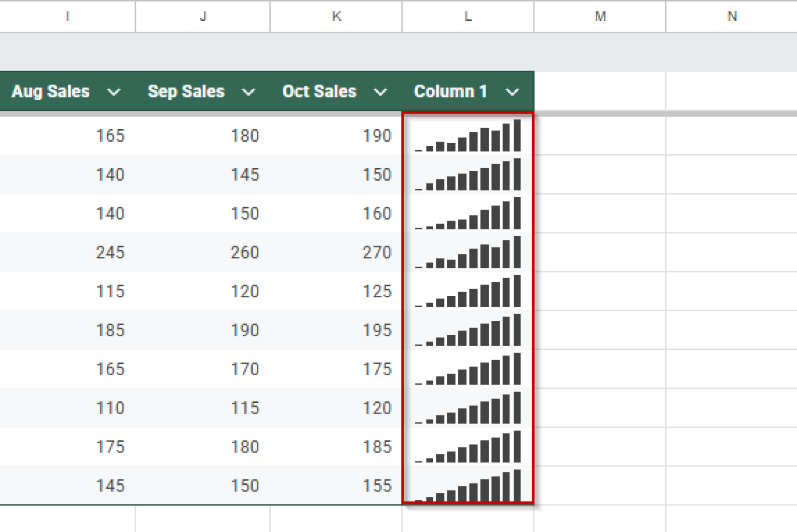Select the cell containing 245
The width and height of the screenshot is (797, 532).
tap(111, 252)
